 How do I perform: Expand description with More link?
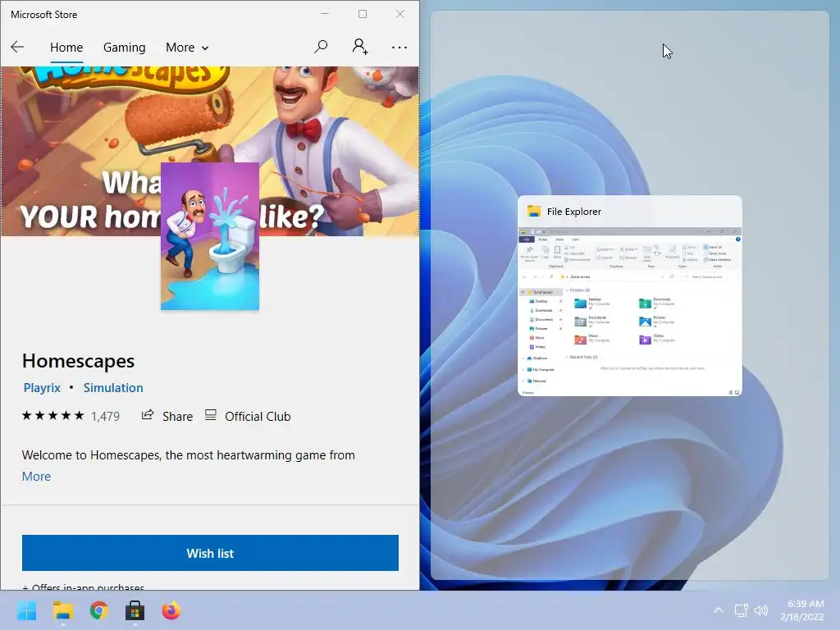[x=36, y=477]
